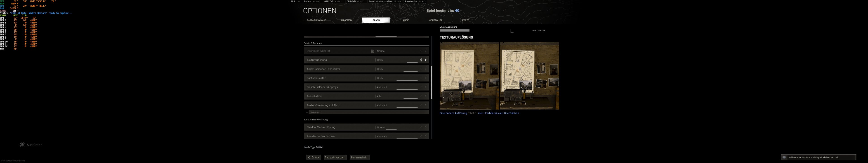Click the options list vertical scrollbar
Viewport: 868px width, 163px height.
[431, 82]
